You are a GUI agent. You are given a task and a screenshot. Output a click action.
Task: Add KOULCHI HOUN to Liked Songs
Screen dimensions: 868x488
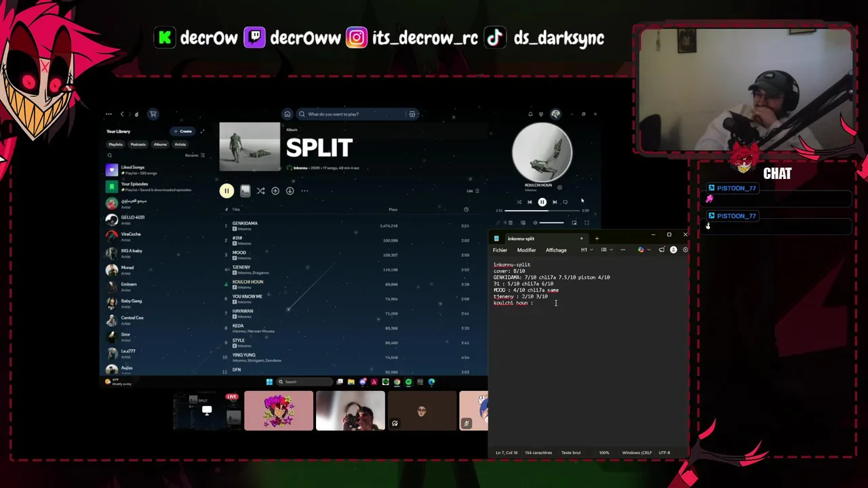click(x=559, y=187)
